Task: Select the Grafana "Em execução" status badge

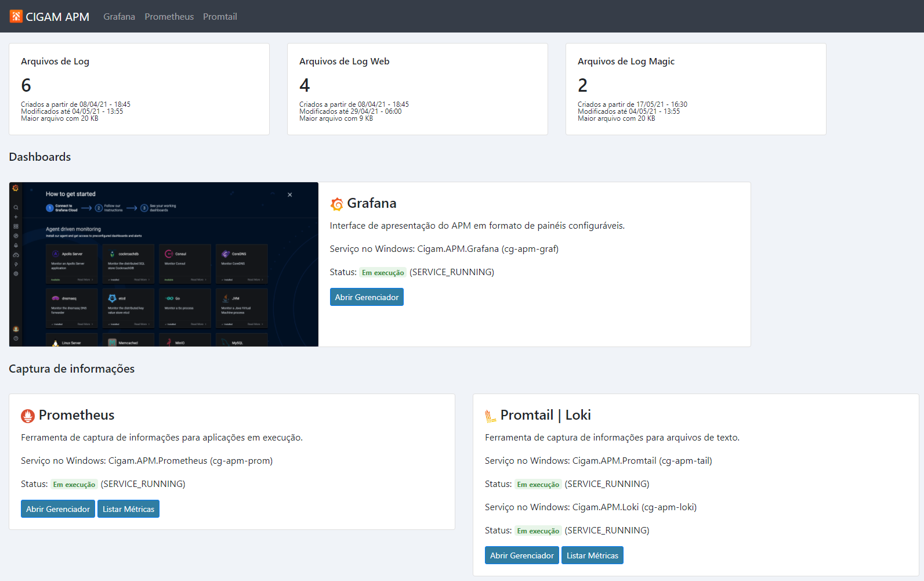Action: 383,273
